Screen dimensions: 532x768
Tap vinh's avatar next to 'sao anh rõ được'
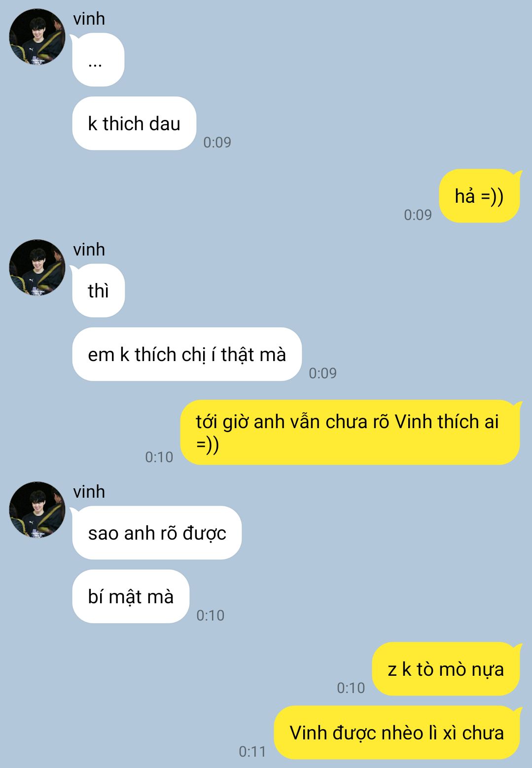pos(37,510)
